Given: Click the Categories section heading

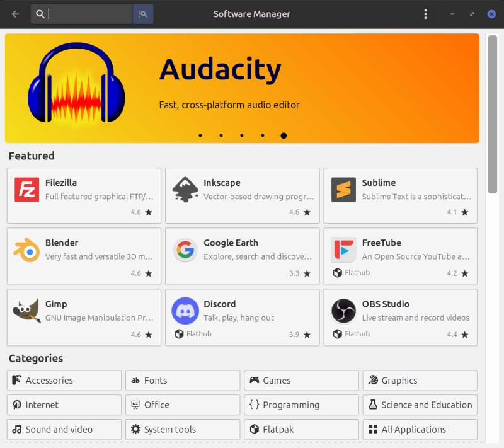Looking at the screenshot, I should tap(36, 359).
